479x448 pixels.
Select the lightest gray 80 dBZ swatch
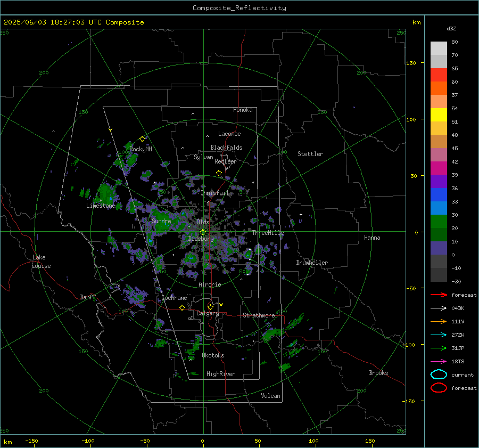(x=439, y=48)
